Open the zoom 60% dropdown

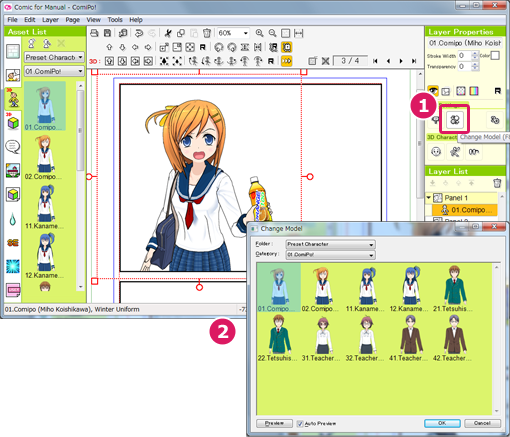[246, 33]
